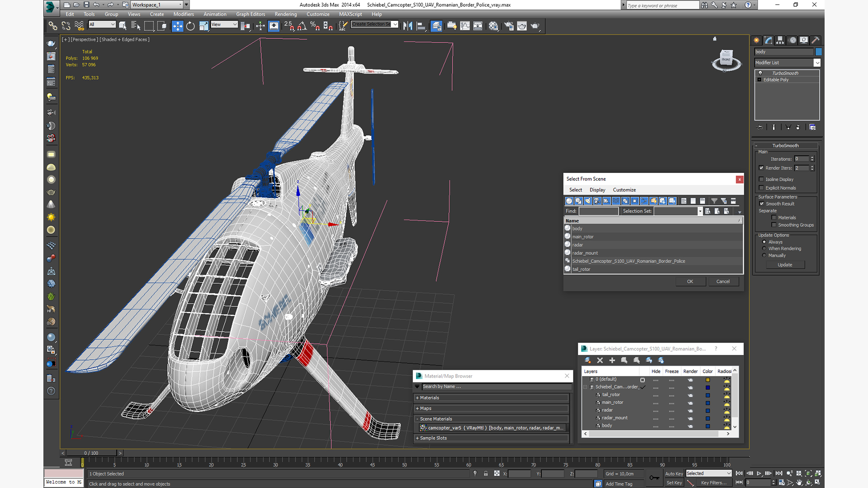Select the Always update option
The width and height of the screenshot is (868, 488).
764,242
